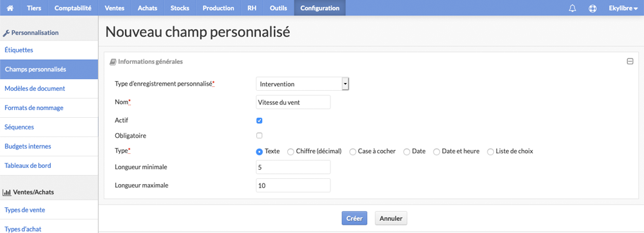Toggle the Actif checkbox

(x=259, y=120)
